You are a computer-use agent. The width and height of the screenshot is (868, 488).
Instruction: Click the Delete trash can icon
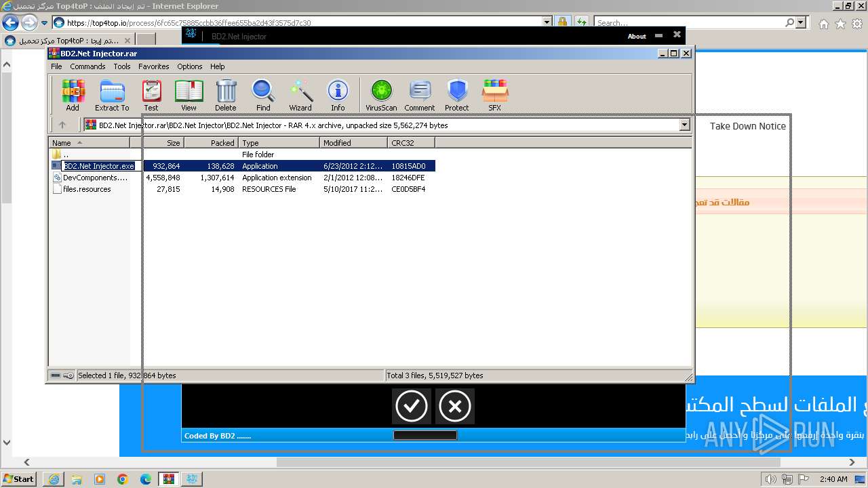[x=226, y=95]
